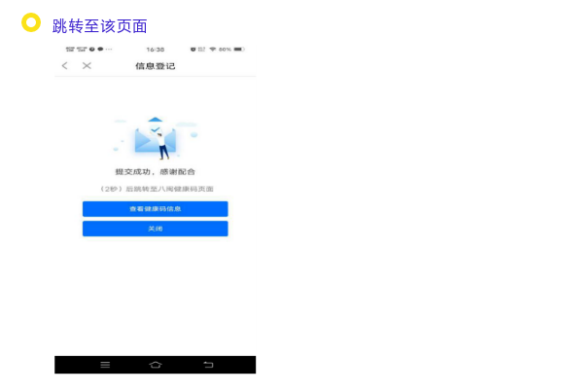
Task: Tap the chat bubble notification icon
Action: pyautogui.click(x=100, y=50)
